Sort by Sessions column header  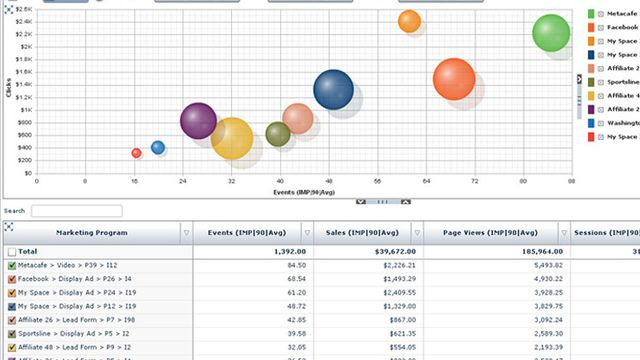[606, 233]
